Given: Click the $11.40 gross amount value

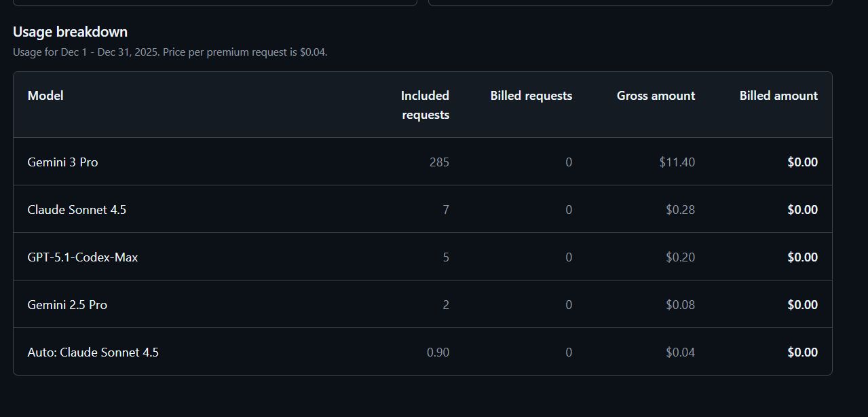Looking at the screenshot, I should tap(676, 162).
